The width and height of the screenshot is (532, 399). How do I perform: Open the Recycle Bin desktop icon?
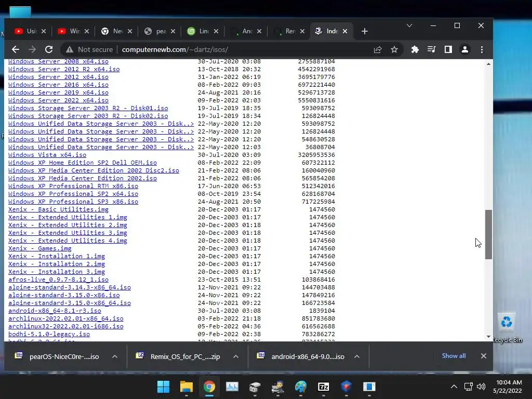507,328
